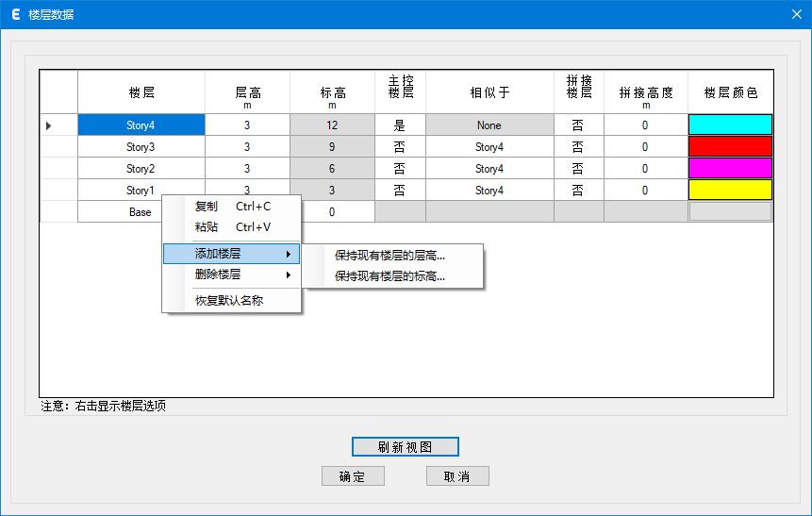Cancel with the 取消 button

pos(457,476)
